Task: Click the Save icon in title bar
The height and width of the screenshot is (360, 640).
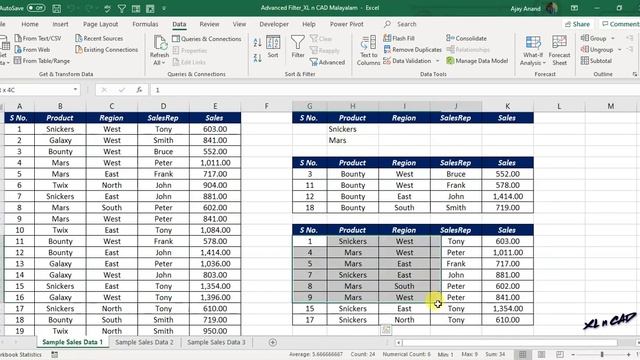Action: 57,8
